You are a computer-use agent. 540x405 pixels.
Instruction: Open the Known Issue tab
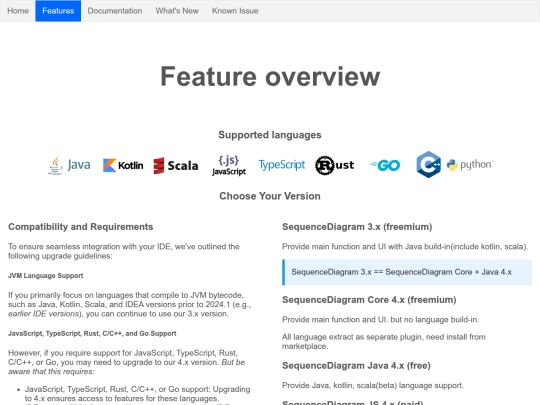click(x=235, y=11)
